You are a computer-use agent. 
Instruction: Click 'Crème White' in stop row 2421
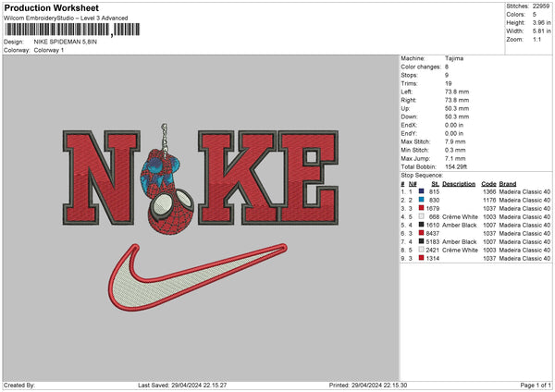pyautogui.click(x=460, y=250)
